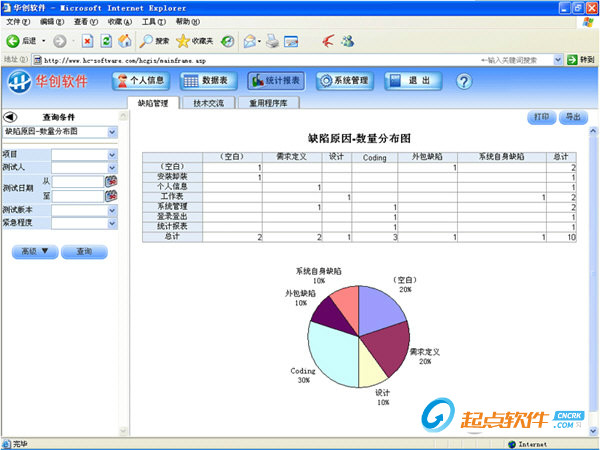Open the address bar search dropdown arrow
The height and width of the screenshot is (450, 600).
(558, 60)
